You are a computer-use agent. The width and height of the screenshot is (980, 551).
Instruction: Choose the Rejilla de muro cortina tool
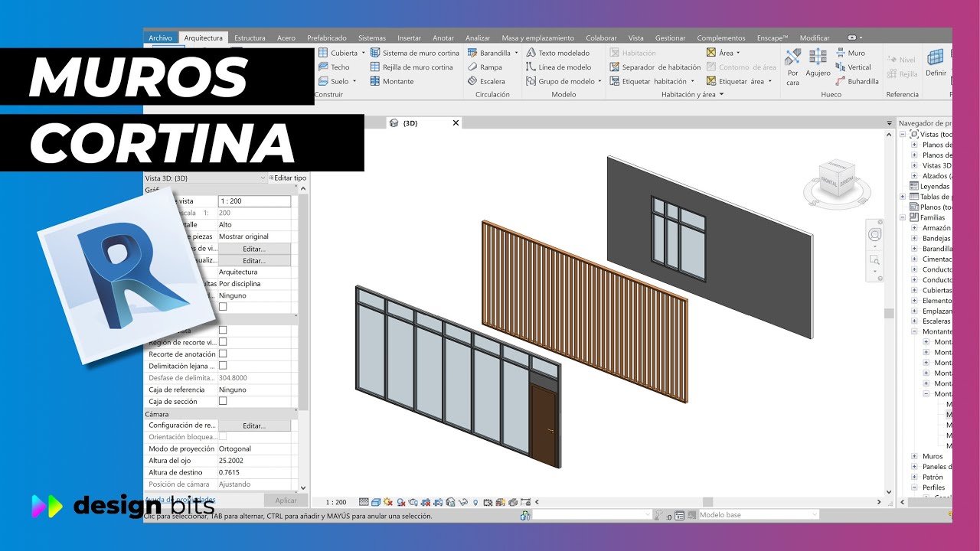[x=412, y=67]
